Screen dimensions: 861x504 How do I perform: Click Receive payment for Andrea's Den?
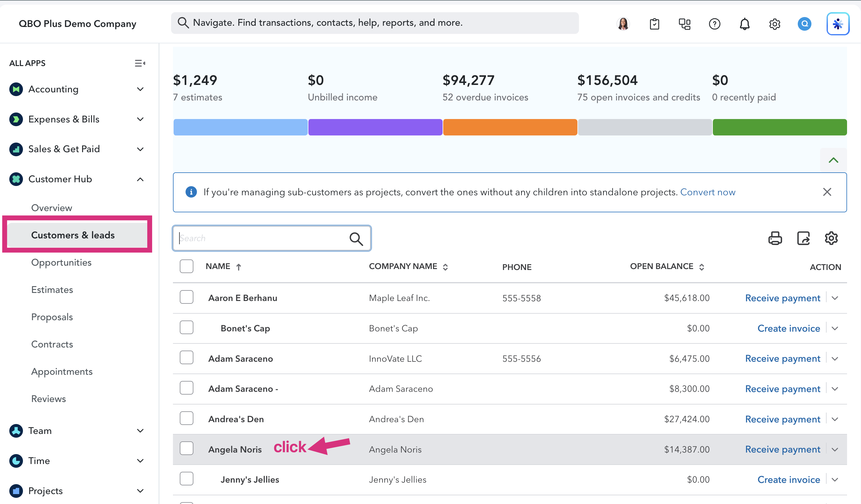[782, 419]
